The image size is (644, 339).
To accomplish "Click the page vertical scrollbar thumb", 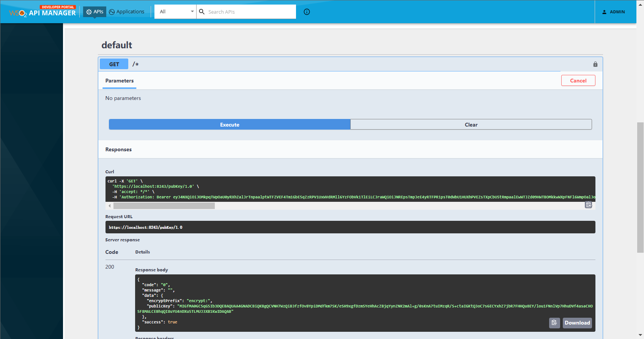I will coord(640,187).
